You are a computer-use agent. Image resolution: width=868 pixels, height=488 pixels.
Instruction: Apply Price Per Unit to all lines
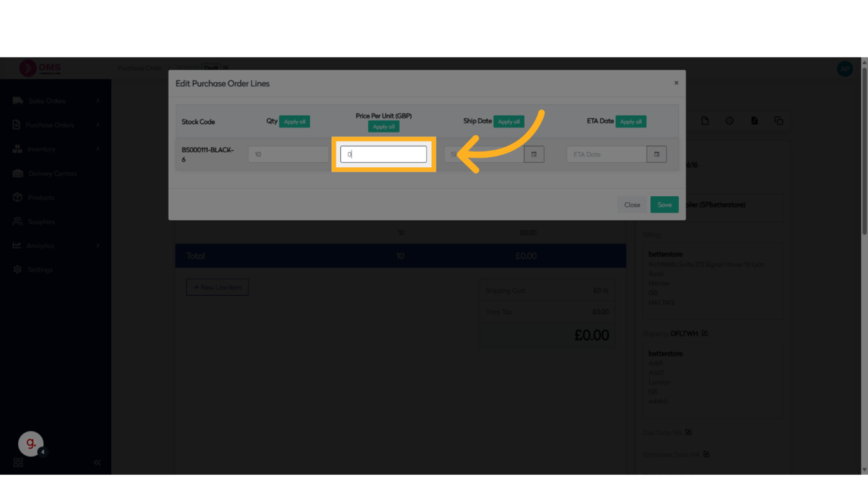(x=383, y=126)
